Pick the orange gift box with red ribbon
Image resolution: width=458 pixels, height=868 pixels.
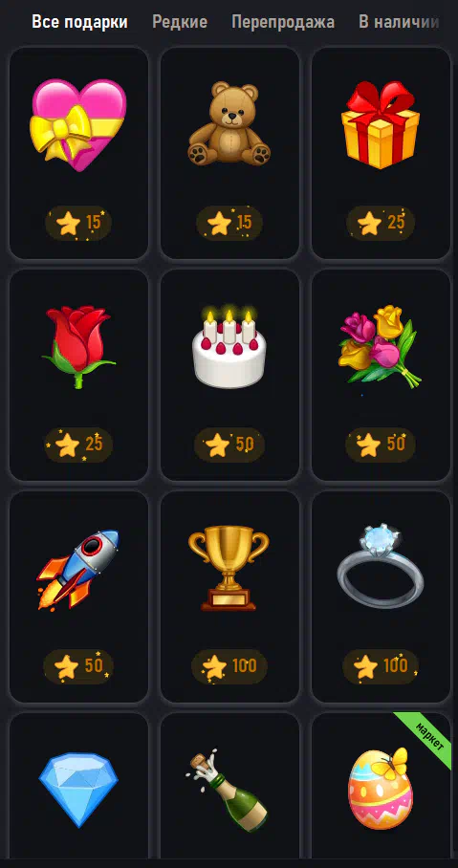click(x=380, y=124)
